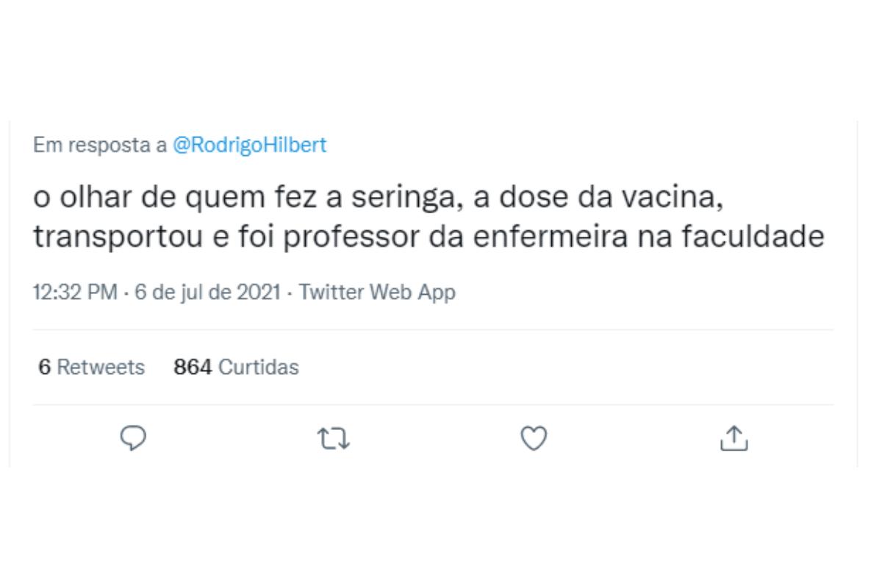Screen dimensions: 882x588
Task: Like the tweet with the heart icon
Action: click(x=534, y=439)
